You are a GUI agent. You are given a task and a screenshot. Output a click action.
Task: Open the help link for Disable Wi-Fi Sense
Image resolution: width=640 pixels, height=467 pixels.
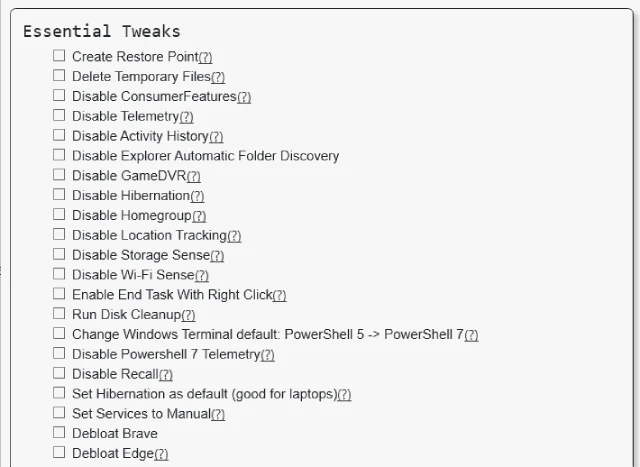click(x=202, y=276)
